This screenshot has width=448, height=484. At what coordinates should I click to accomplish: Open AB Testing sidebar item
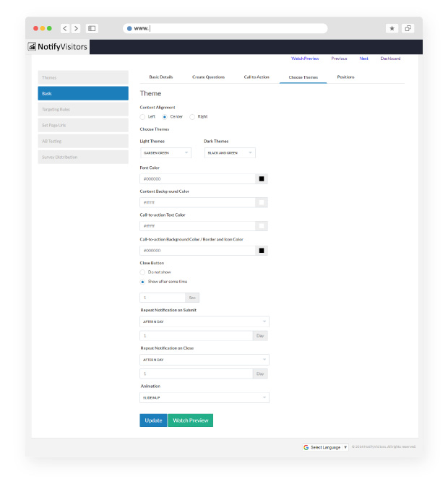(83, 141)
